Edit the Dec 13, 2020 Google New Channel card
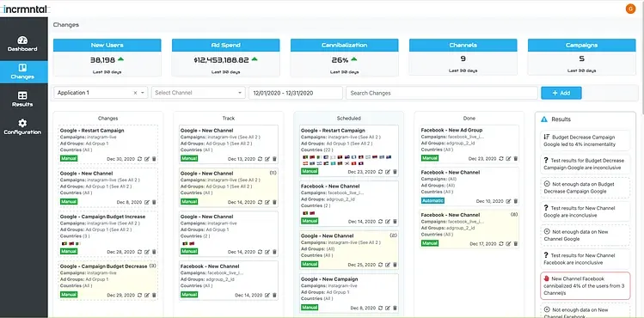Image resolution: width=644 pixels, height=318 pixels. (x=267, y=159)
